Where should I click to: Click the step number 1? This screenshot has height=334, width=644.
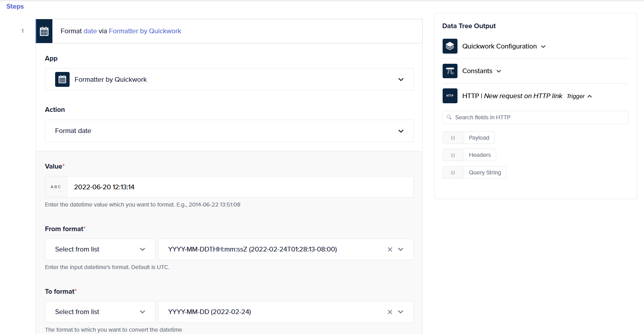[x=23, y=31]
